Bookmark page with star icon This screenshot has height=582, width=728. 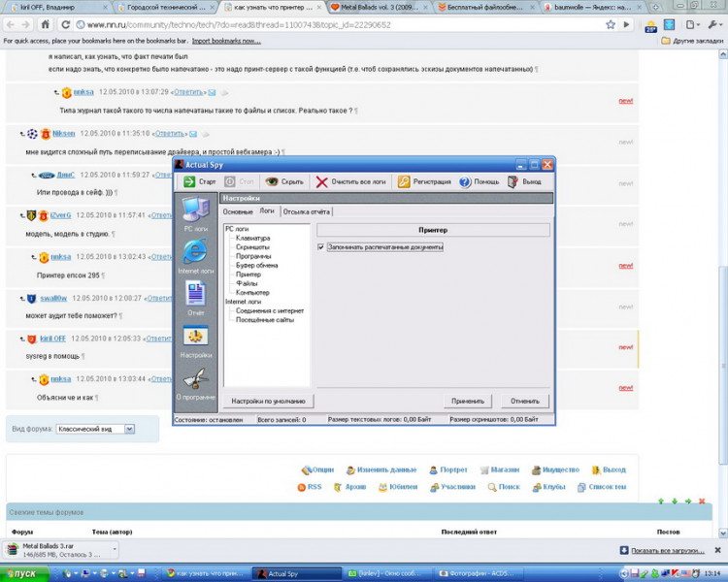(x=611, y=24)
